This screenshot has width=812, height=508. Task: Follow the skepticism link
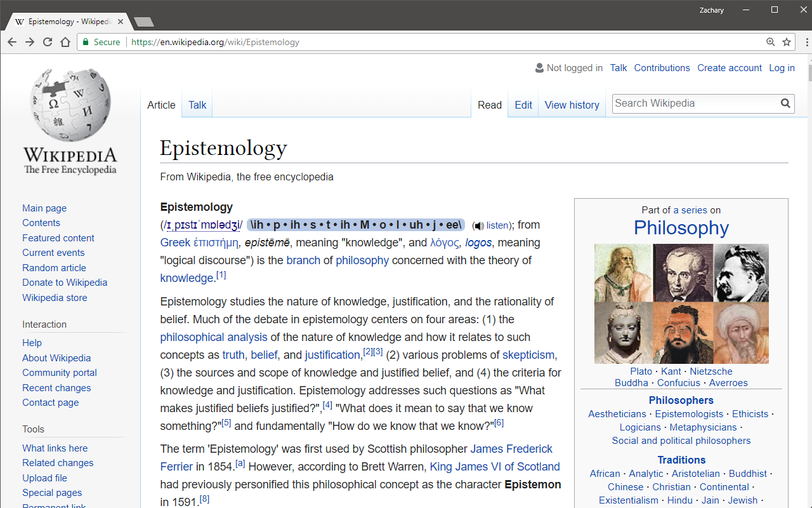point(528,355)
